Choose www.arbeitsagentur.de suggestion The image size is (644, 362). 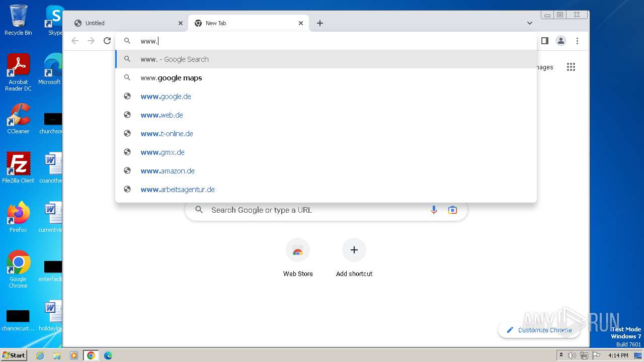point(326,190)
